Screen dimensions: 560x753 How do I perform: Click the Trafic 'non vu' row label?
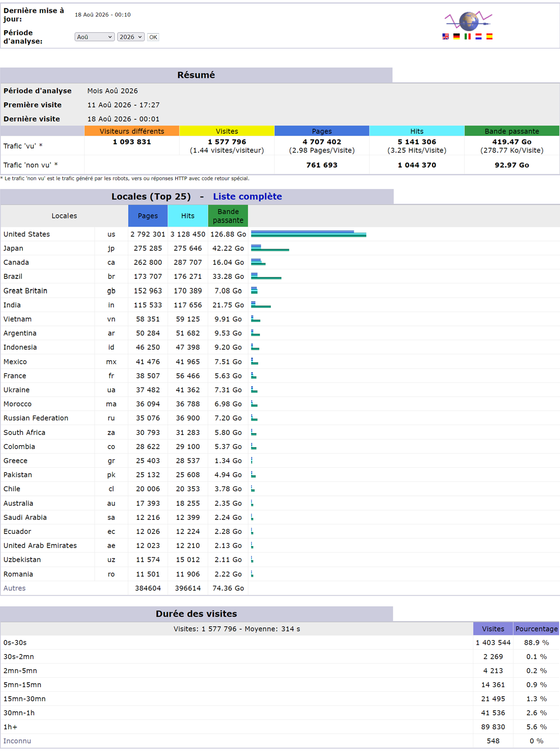click(30, 165)
